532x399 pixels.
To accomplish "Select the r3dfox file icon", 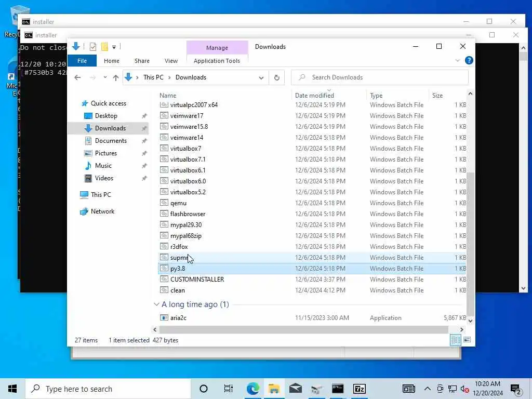I will [164, 246].
